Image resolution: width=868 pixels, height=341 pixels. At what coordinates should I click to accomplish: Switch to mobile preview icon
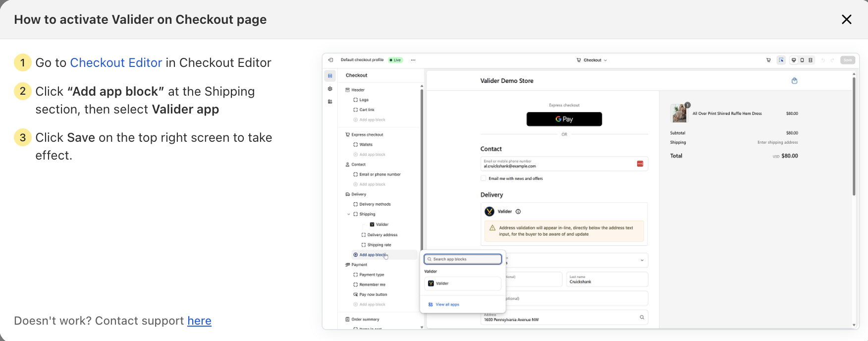click(x=802, y=60)
